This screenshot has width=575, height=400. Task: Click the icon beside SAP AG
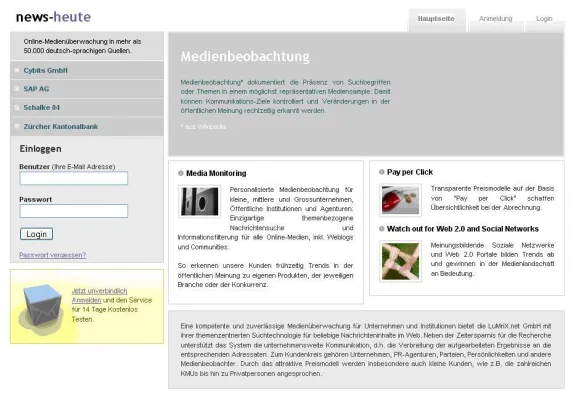[17, 89]
